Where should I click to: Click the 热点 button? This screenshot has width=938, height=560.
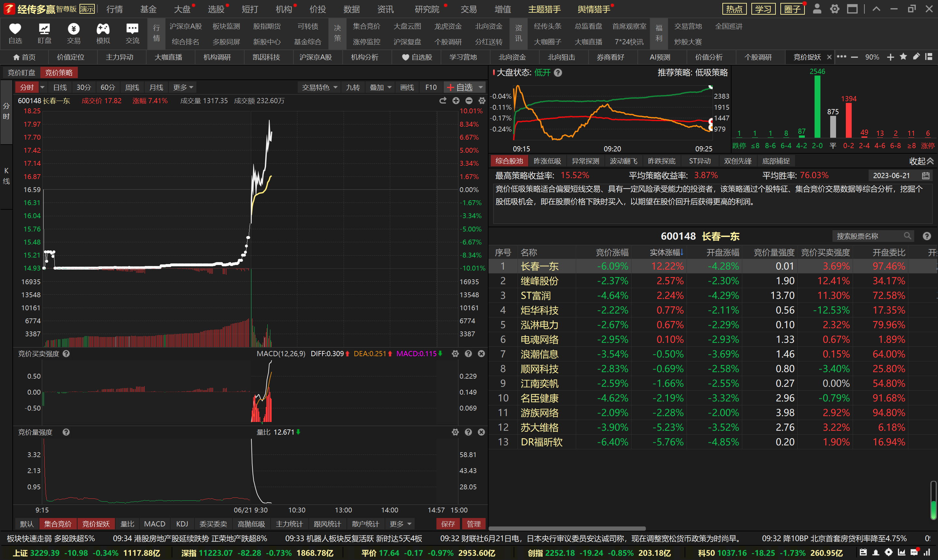(x=734, y=9)
